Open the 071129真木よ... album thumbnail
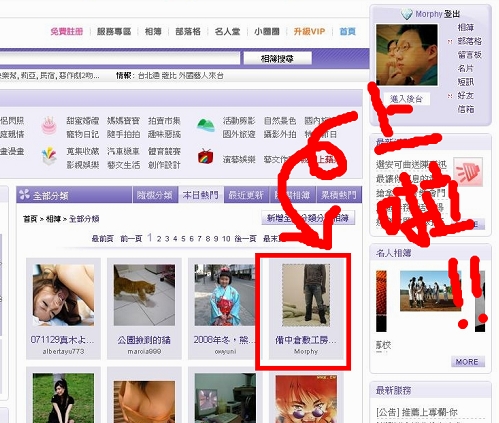The image size is (499, 423). pos(63,295)
